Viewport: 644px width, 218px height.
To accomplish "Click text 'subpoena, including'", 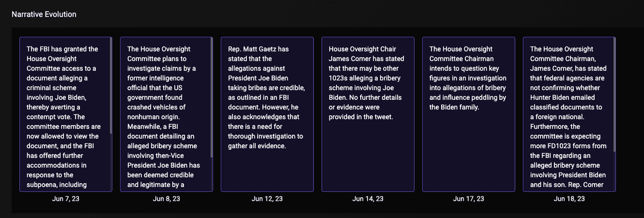I will tap(56, 185).
